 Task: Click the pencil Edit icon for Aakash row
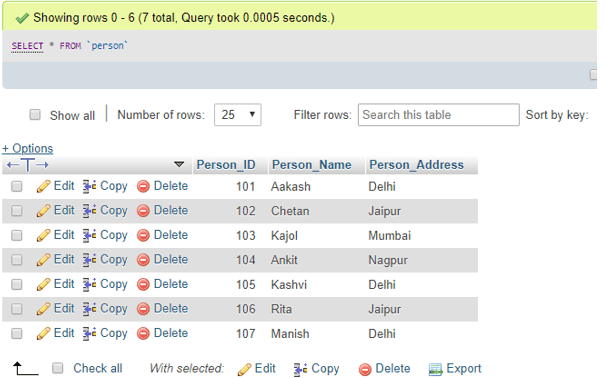pyautogui.click(x=43, y=186)
